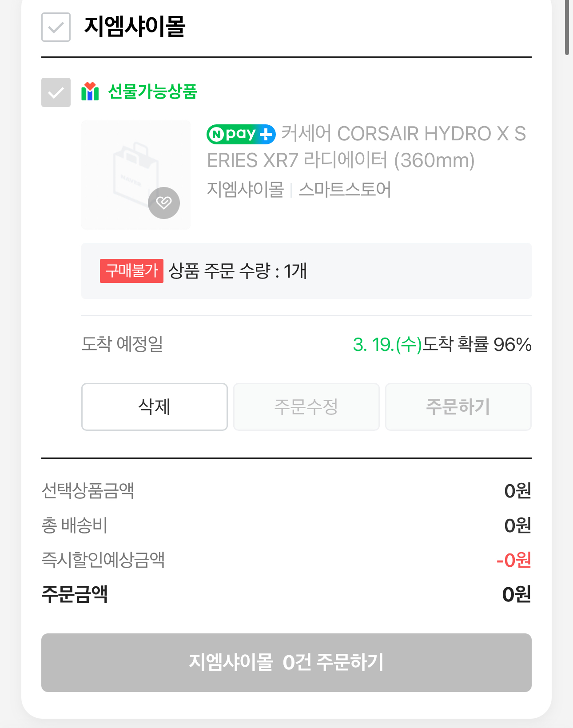
Task: Click the gift box icon
Action: [x=90, y=91]
